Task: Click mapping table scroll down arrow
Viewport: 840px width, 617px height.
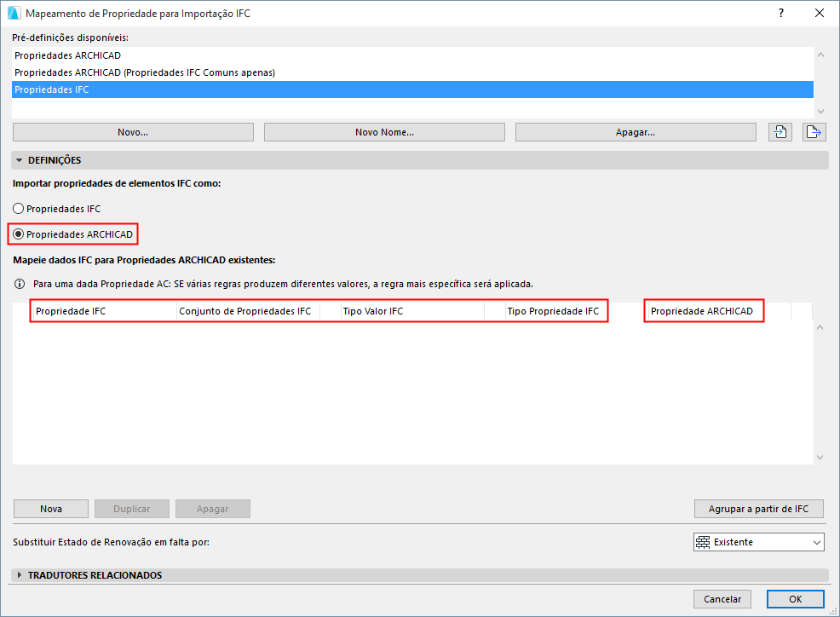Action: pos(820,458)
